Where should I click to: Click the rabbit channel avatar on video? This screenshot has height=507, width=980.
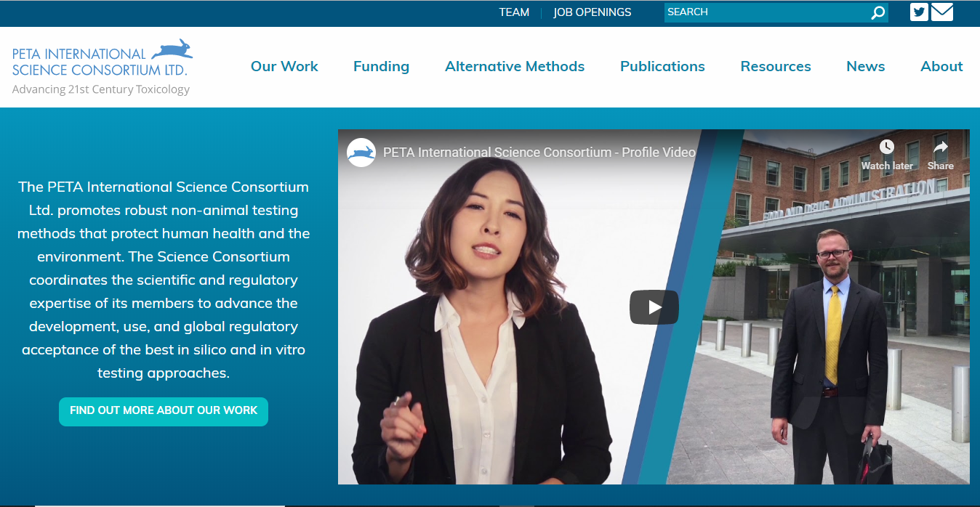tap(361, 153)
